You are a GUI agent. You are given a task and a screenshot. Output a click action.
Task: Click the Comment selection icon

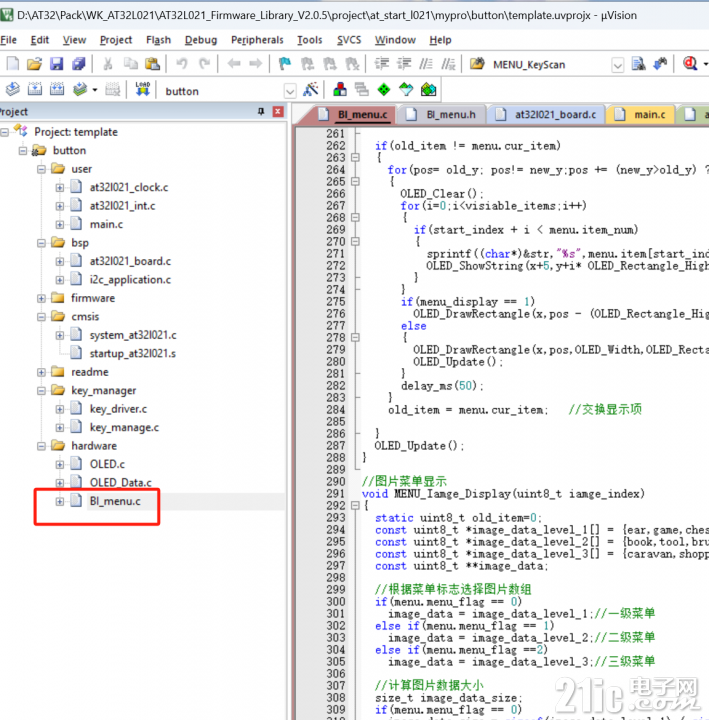point(426,63)
